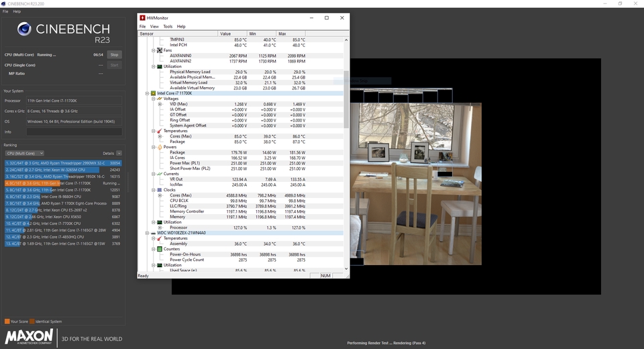This screenshot has height=349, width=644.
Task: Click the WDC hard drive icon
Action: [x=153, y=233]
